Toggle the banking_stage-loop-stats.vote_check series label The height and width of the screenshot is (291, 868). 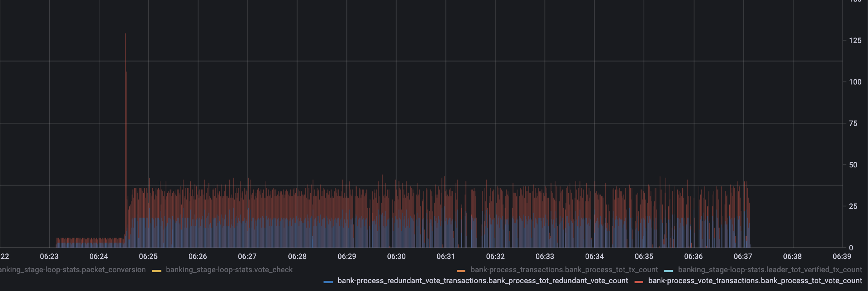229,270
